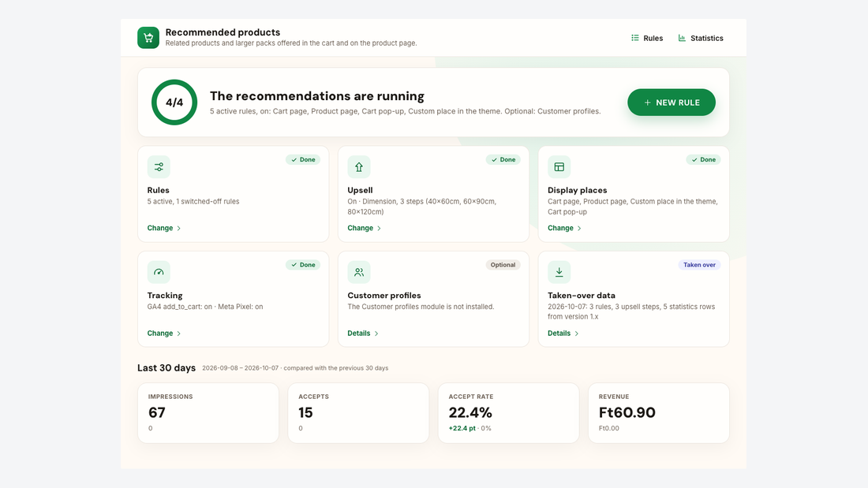Screen dimensions: 868x488
Task: Click the '5 active rules, on: Cart page' summary
Action: (406, 111)
